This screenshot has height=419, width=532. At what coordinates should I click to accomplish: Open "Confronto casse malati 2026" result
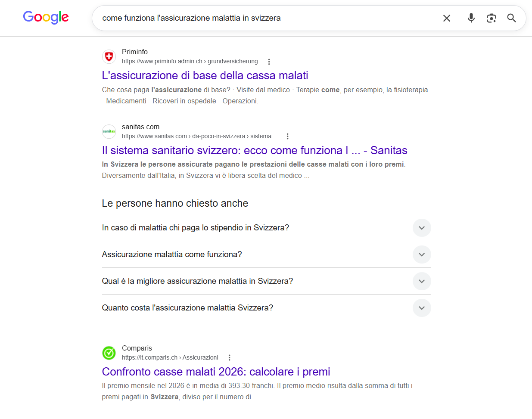(x=216, y=372)
